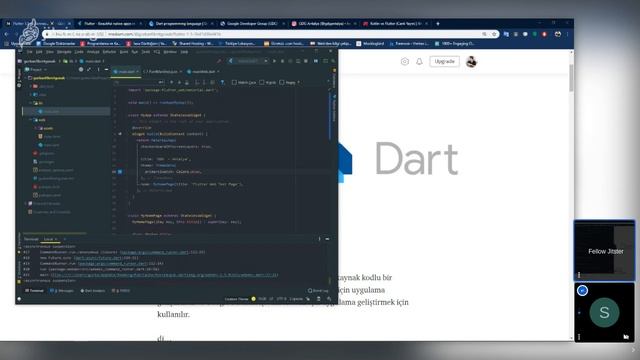
Task: Click the Run button in the IDE toolbar
Action: click(x=274, y=61)
